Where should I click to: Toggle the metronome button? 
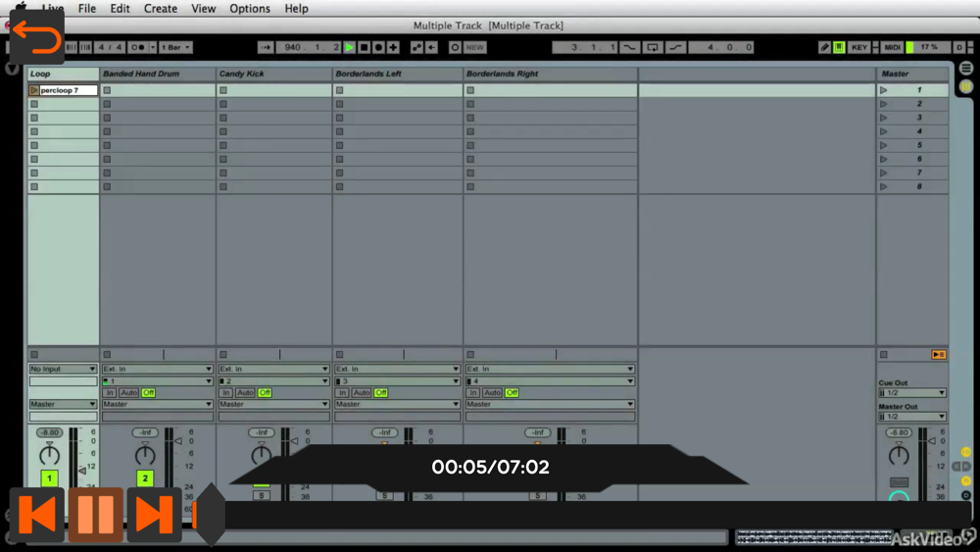coord(138,47)
